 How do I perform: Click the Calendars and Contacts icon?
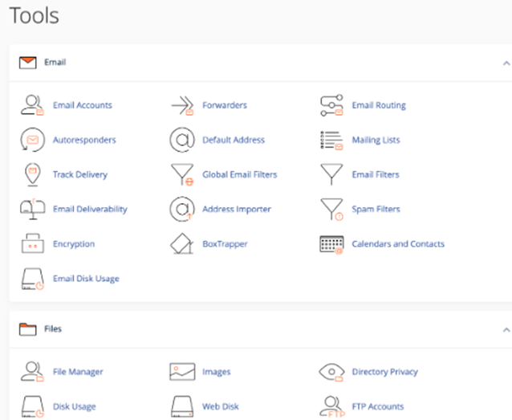(x=331, y=244)
